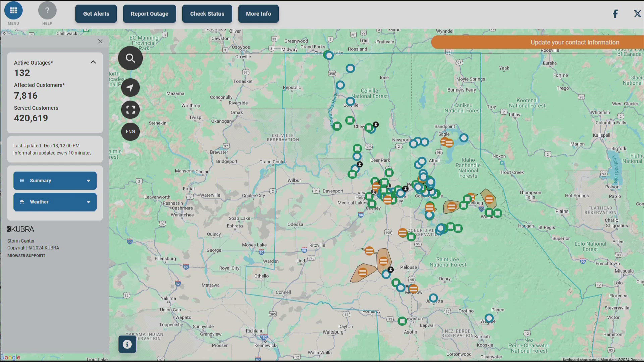644x362 pixels.
Task: Open the BROWSER SUPPORT? link
Action: pyautogui.click(x=26, y=256)
